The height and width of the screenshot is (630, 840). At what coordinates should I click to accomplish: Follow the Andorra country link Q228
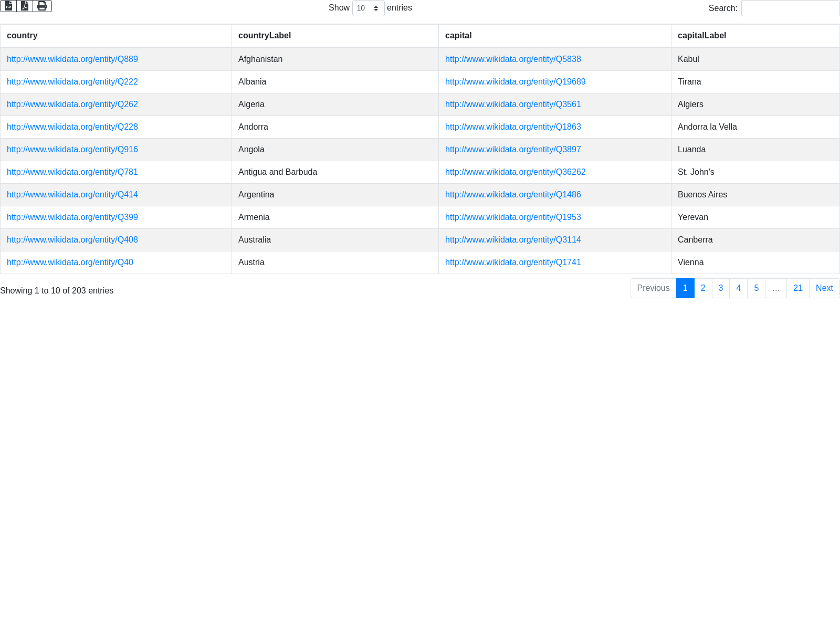pos(72,127)
